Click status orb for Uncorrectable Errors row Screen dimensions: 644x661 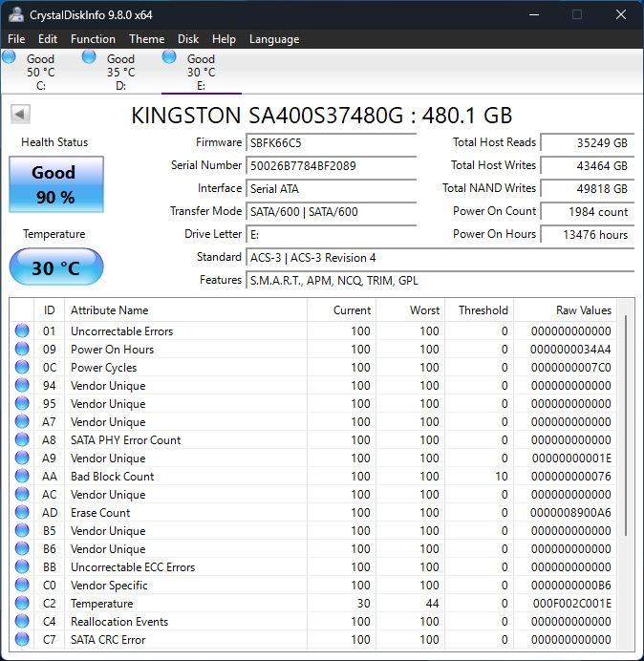[22, 330]
